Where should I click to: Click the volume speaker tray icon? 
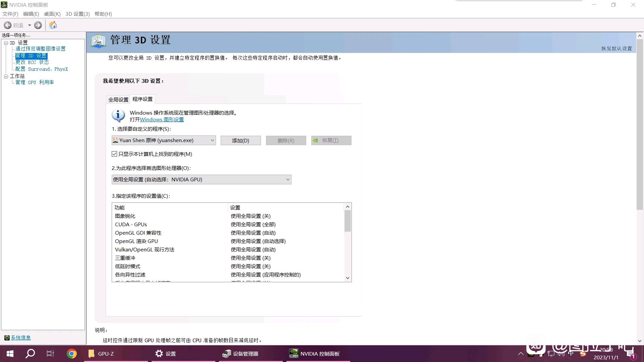pos(561,354)
